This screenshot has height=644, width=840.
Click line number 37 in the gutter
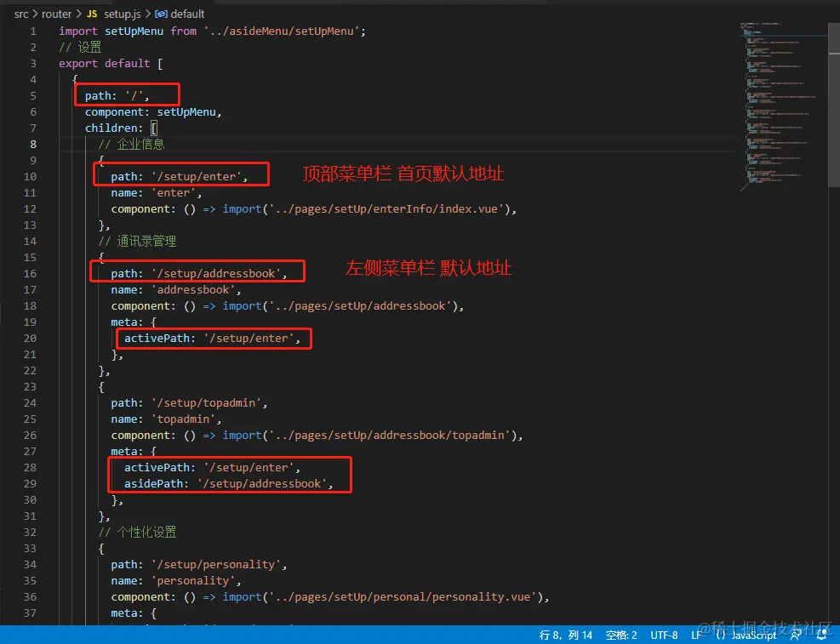30,613
